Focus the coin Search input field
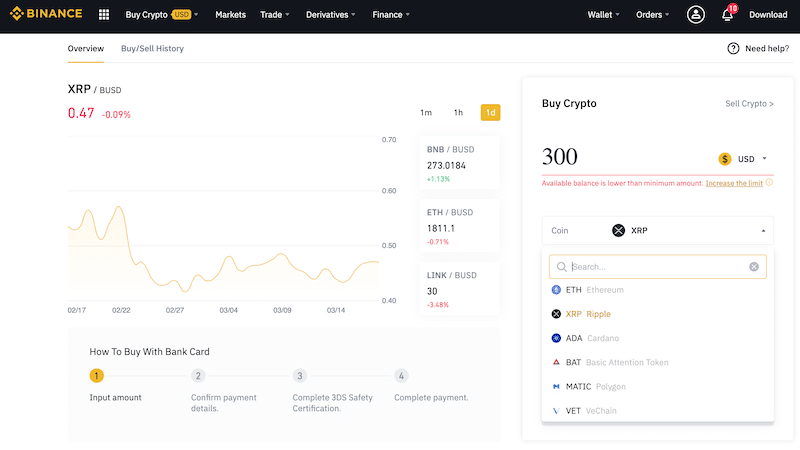This screenshot has width=800, height=450. point(658,267)
